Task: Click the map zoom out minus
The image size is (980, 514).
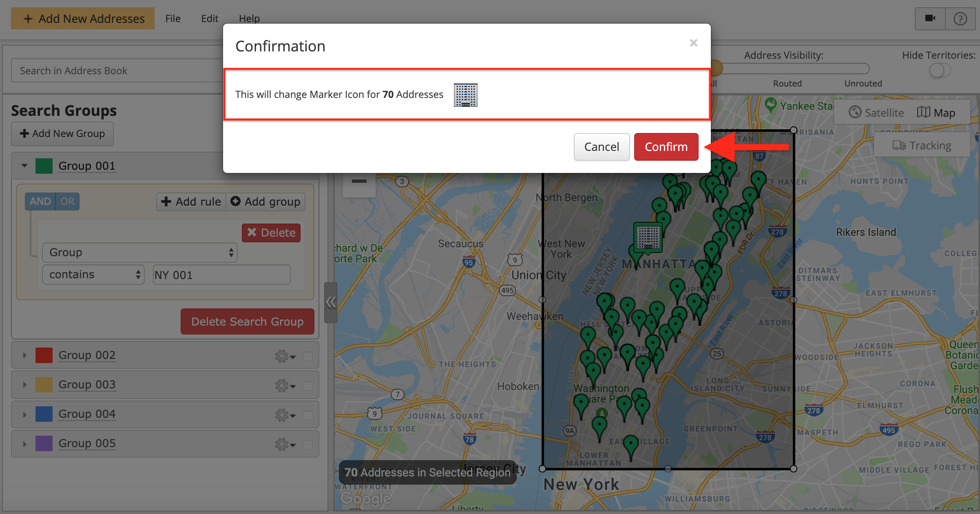Action: (x=359, y=182)
